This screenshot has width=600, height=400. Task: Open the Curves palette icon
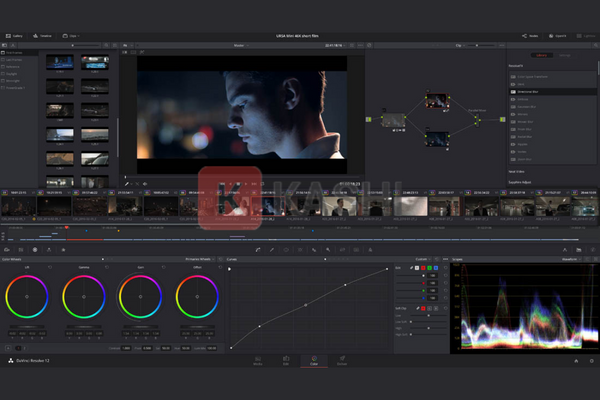point(258,250)
